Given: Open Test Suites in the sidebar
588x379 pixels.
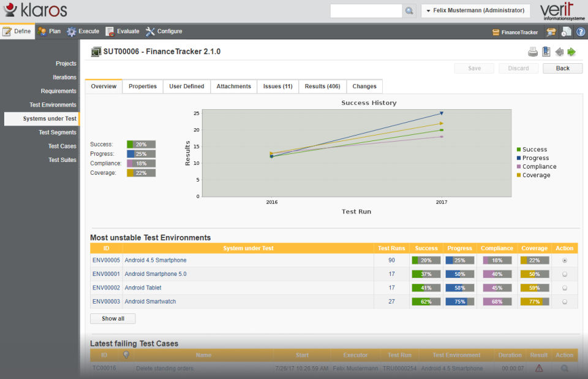Looking at the screenshot, I should pos(62,160).
